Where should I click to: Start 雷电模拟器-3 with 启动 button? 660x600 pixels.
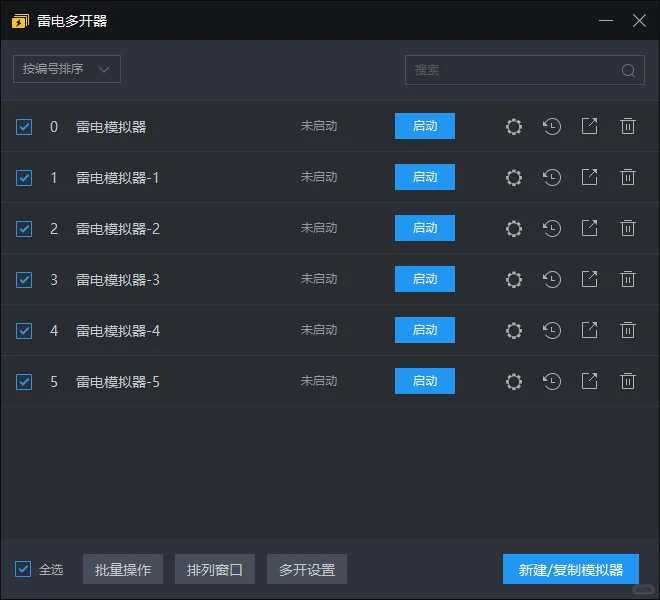coord(425,279)
